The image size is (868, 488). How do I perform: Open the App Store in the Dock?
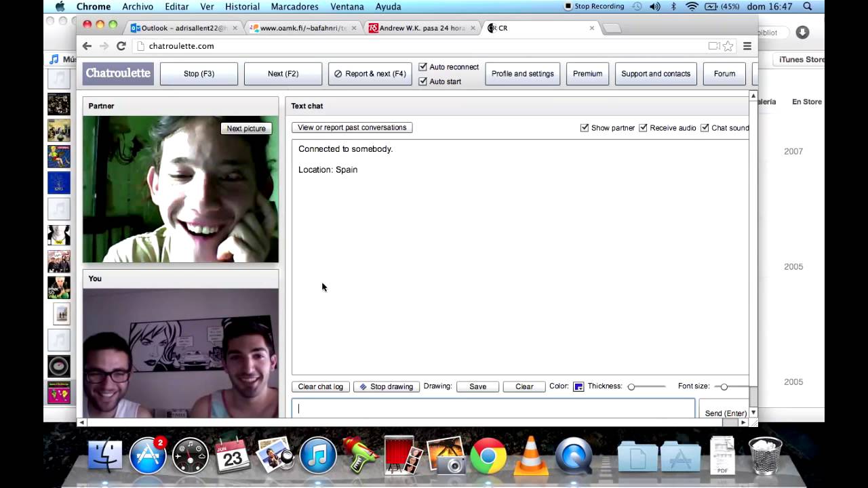pos(148,455)
